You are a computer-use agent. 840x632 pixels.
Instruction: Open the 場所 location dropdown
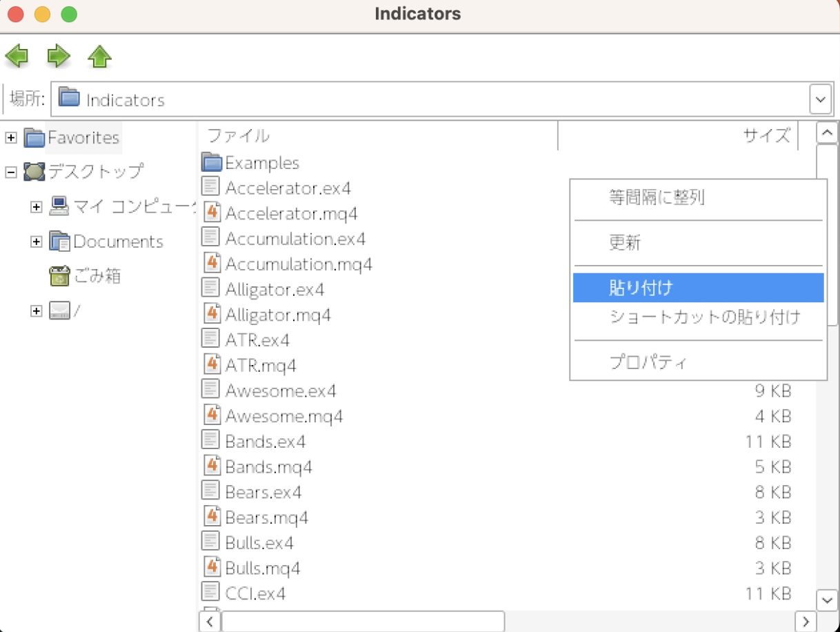(820, 100)
